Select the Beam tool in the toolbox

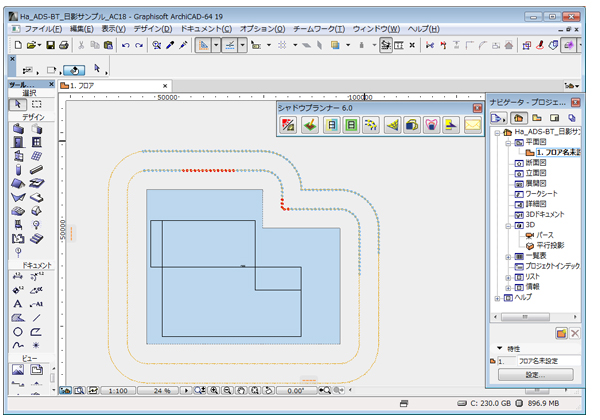pyautogui.click(x=37, y=169)
